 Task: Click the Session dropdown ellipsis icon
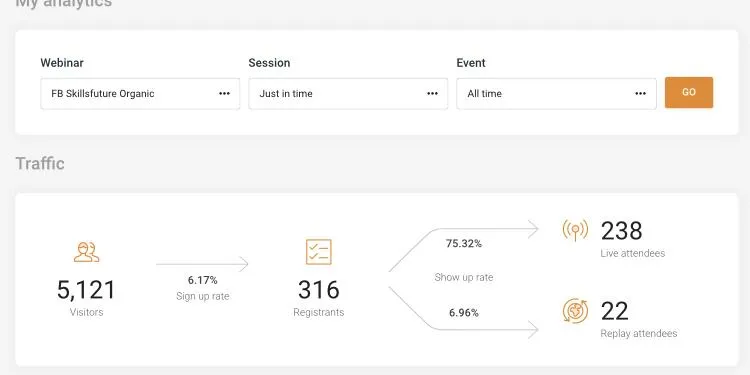(x=432, y=94)
